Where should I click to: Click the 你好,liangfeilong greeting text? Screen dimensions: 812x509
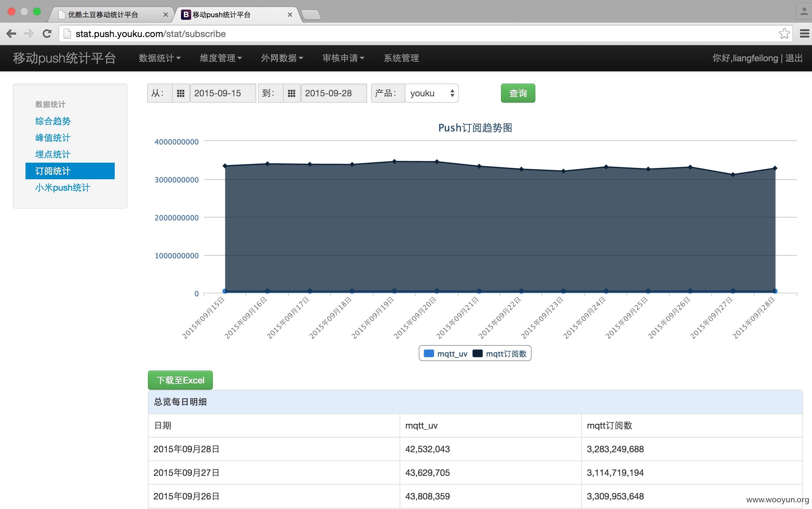[x=745, y=58]
